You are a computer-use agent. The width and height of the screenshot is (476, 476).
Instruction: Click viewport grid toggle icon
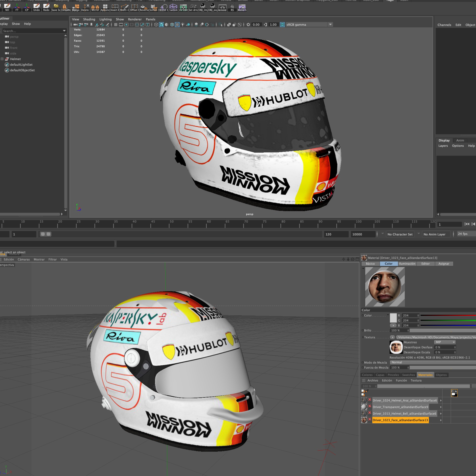pos(116,25)
